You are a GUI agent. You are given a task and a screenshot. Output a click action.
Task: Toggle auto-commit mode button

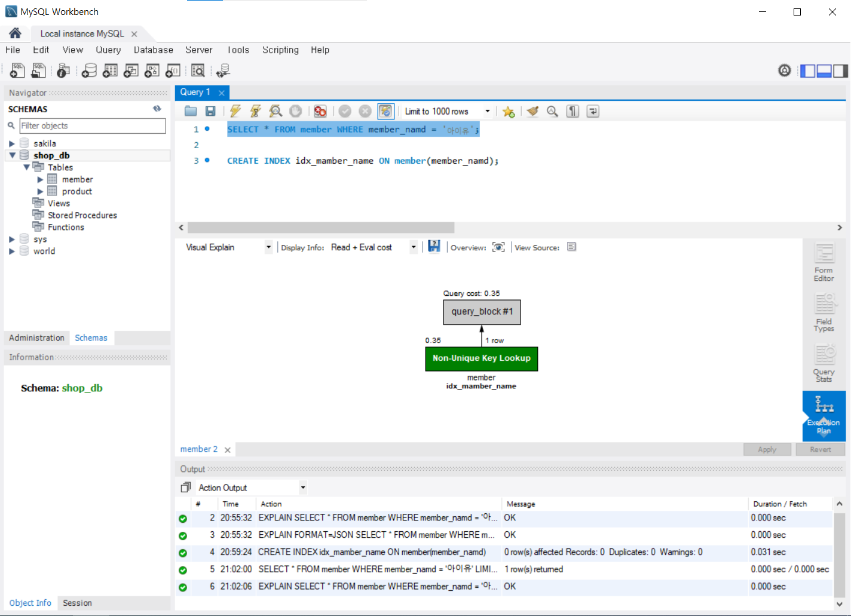[x=385, y=111]
